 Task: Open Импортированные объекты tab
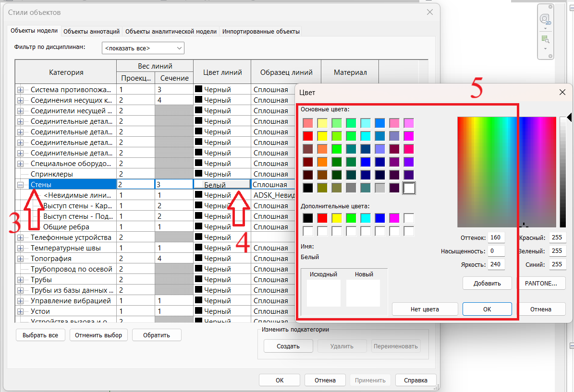coord(261,32)
